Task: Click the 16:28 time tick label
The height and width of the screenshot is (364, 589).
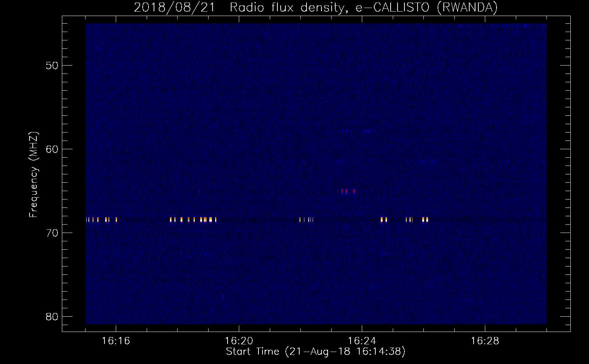Action: 485,341
